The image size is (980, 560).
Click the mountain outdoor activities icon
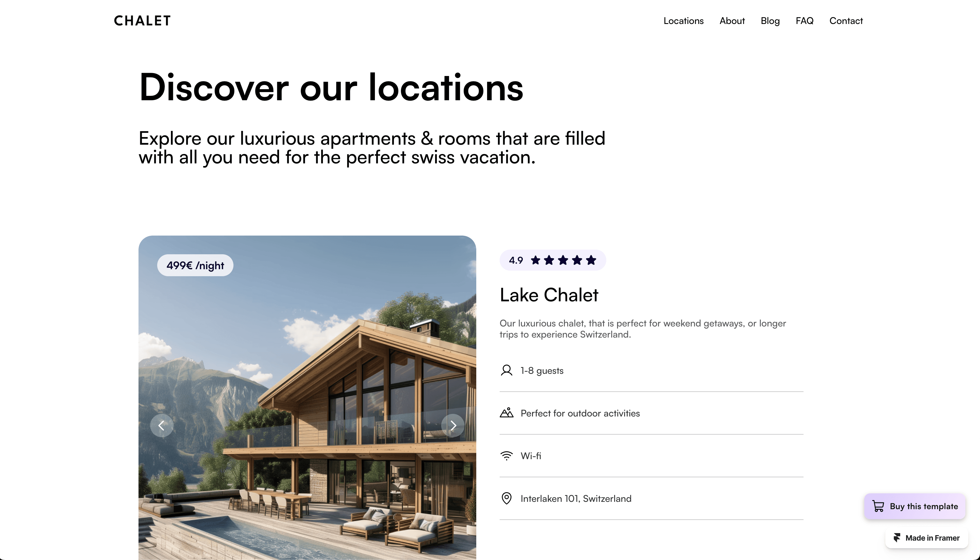coord(506,413)
